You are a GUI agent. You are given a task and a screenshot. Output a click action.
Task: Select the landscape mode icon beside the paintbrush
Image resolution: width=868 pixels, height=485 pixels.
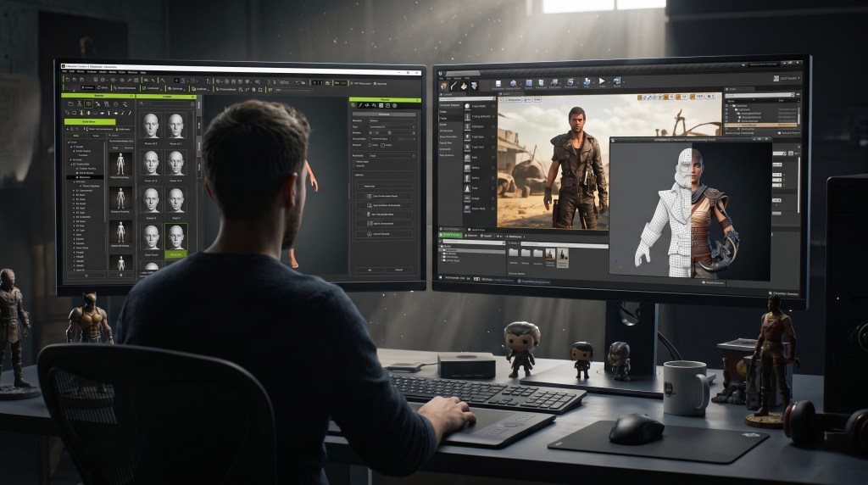coord(464,86)
